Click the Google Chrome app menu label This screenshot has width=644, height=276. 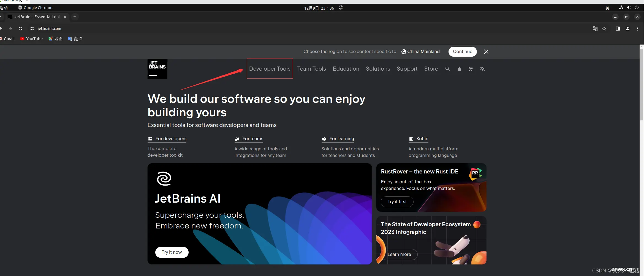click(x=35, y=8)
